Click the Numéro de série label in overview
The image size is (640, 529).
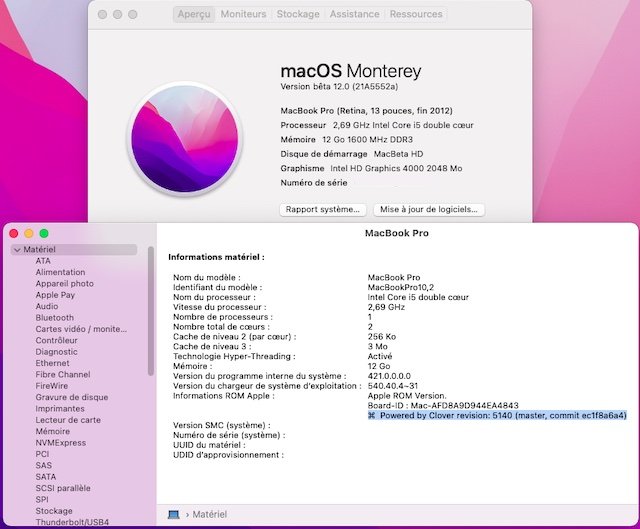click(x=314, y=183)
